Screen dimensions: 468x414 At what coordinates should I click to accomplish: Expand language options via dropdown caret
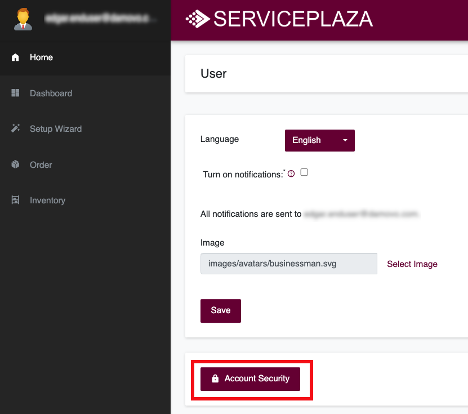pyautogui.click(x=345, y=140)
